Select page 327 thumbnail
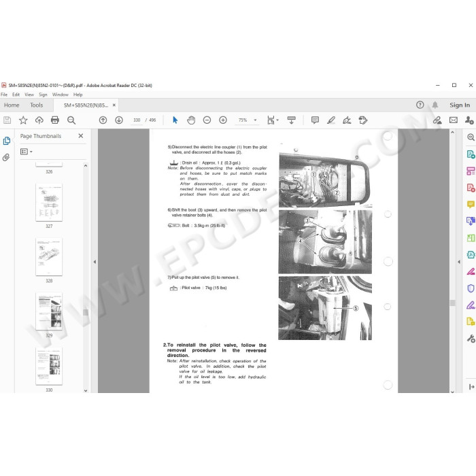The height and width of the screenshot is (476, 476). point(49,202)
